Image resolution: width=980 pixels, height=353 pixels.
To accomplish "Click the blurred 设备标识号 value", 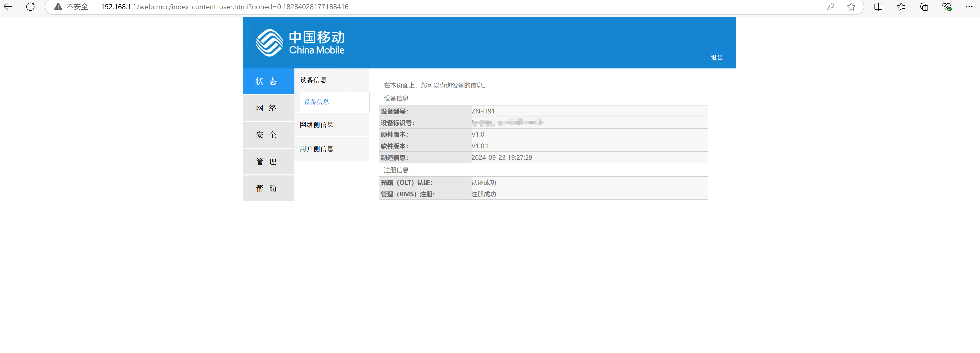I will point(507,122).
